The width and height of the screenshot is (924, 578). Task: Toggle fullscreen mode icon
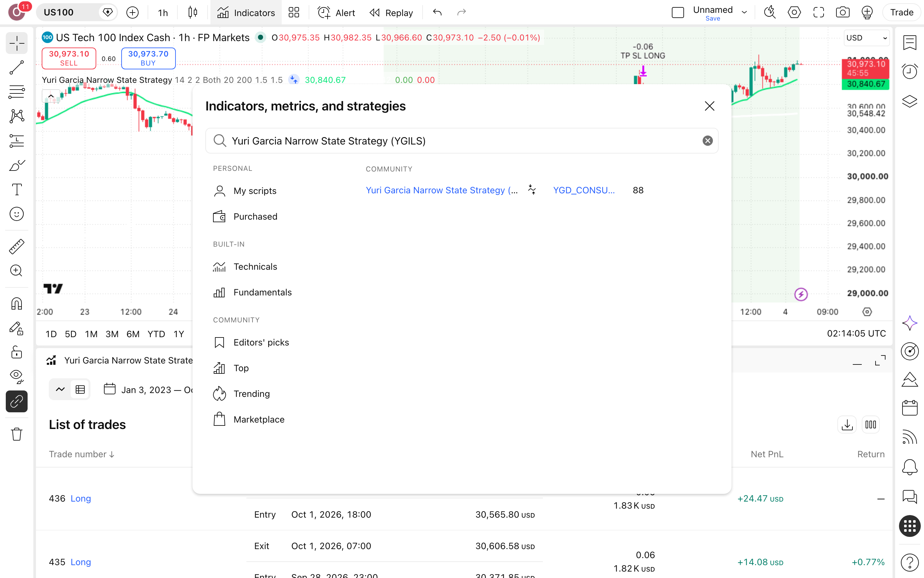[818, 13]
